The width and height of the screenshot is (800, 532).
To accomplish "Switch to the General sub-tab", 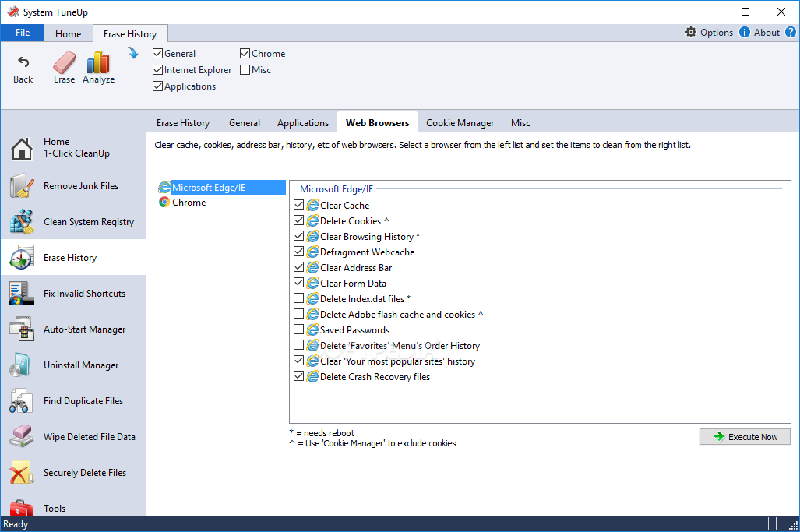I will [x=245, y=123].
